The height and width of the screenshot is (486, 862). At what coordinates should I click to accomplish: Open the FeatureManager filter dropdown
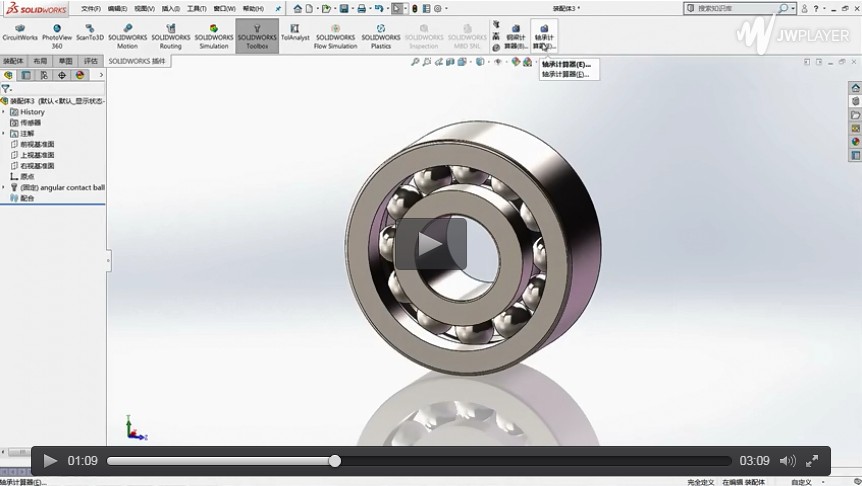tap(6, 88)
